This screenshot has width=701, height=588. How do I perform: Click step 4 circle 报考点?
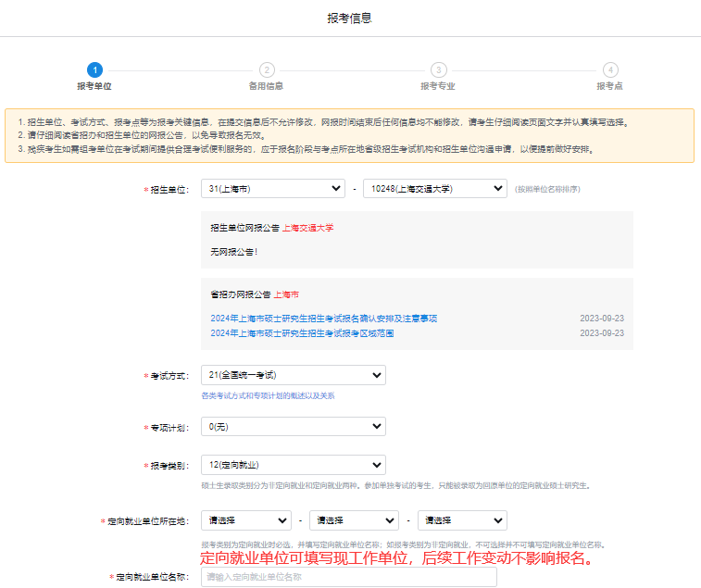[x=609, y=69]
